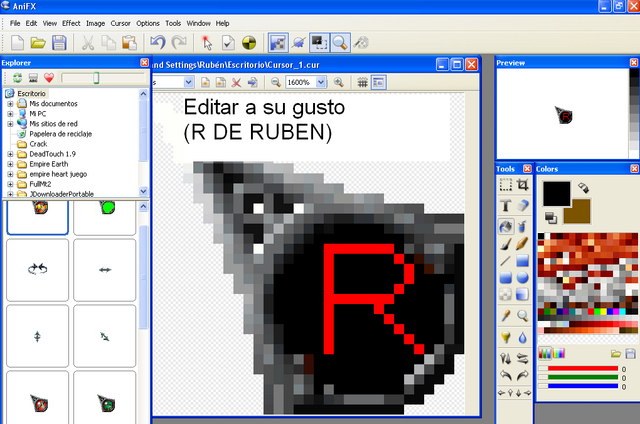640x424 pixels.
Task: Select the spray can tool
Action: [522, 226]
